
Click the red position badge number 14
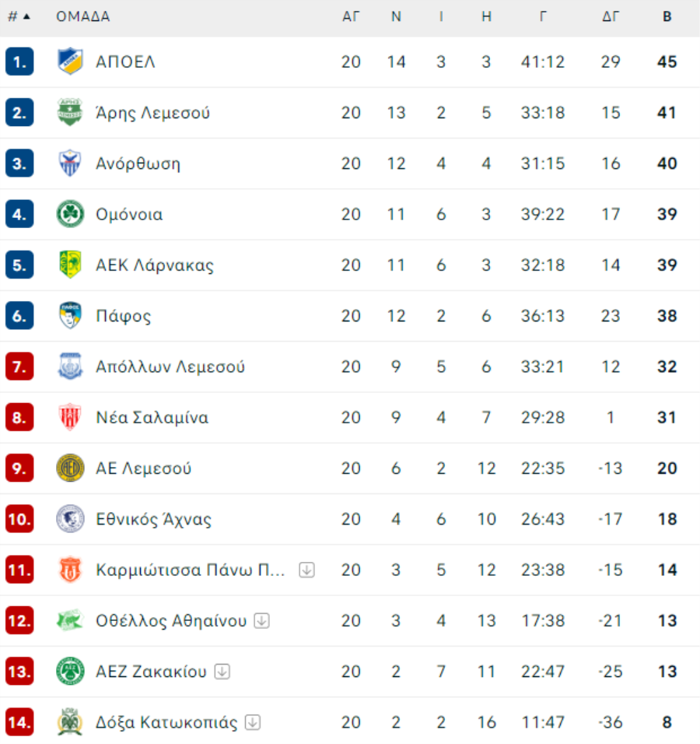[19, 722]
